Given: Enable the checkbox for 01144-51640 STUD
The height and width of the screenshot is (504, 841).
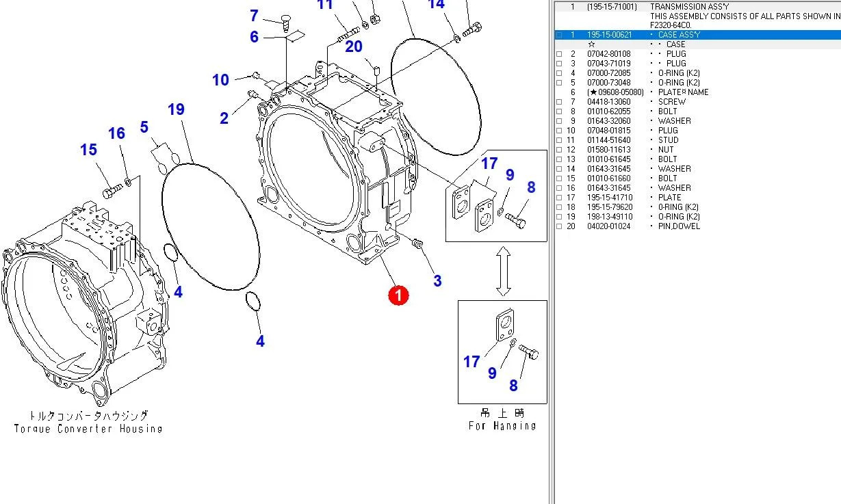Looking at the screenshot, I should (559, 140).
